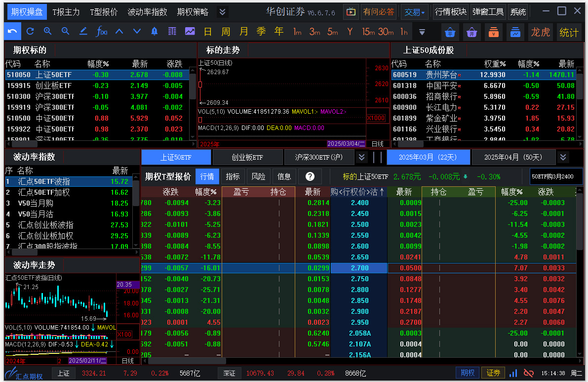
Task: Click the zoom out magnifier icon
Action: coord(65,32)
